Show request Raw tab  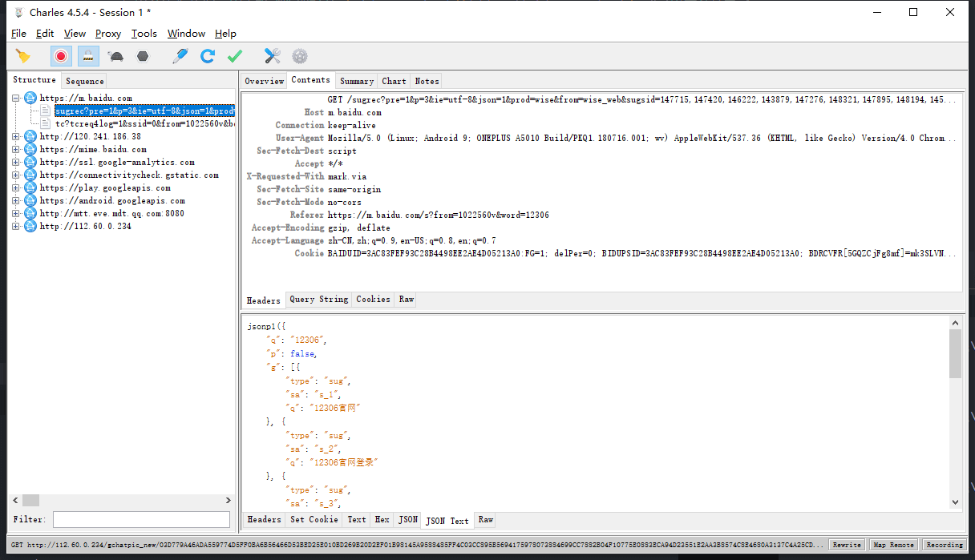[407, 300]
